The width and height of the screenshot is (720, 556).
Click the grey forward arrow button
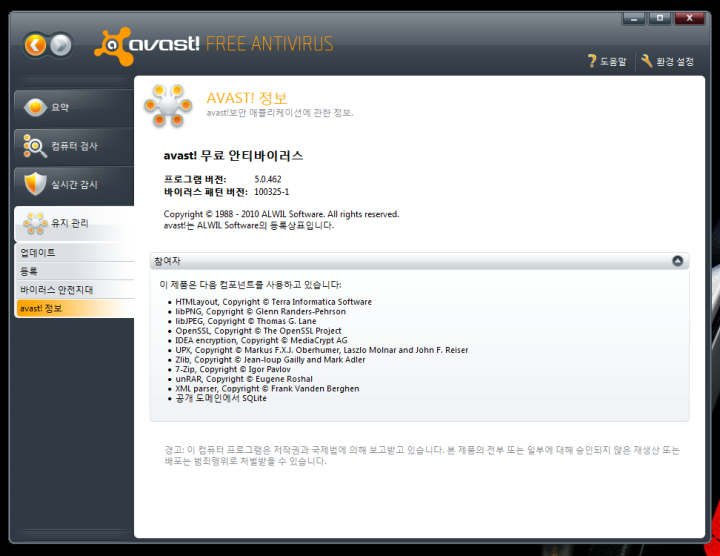click(61, 45)
